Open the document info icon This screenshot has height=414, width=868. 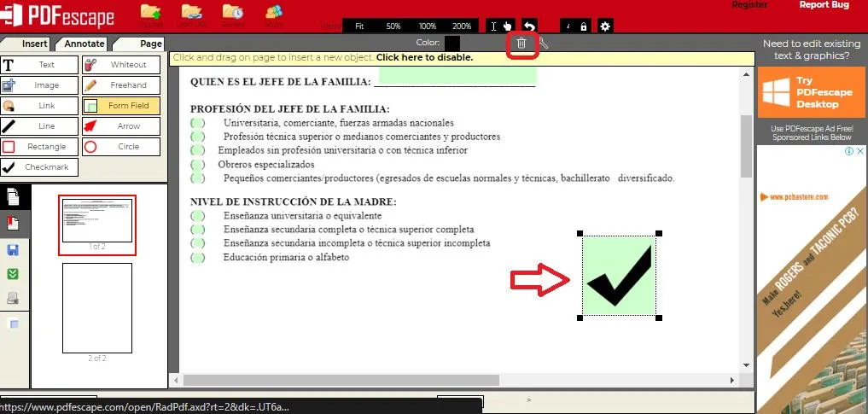[x=568, y=26]
